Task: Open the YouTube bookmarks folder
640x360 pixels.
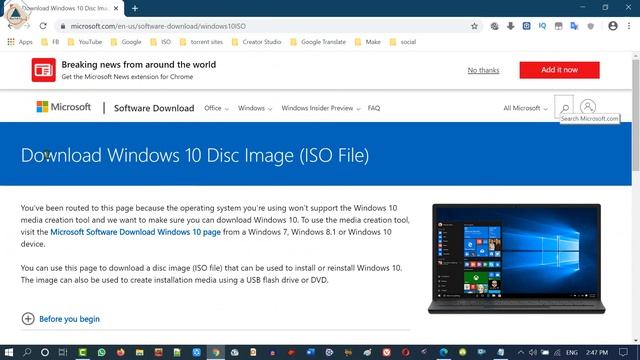Action: pos(85,42)
